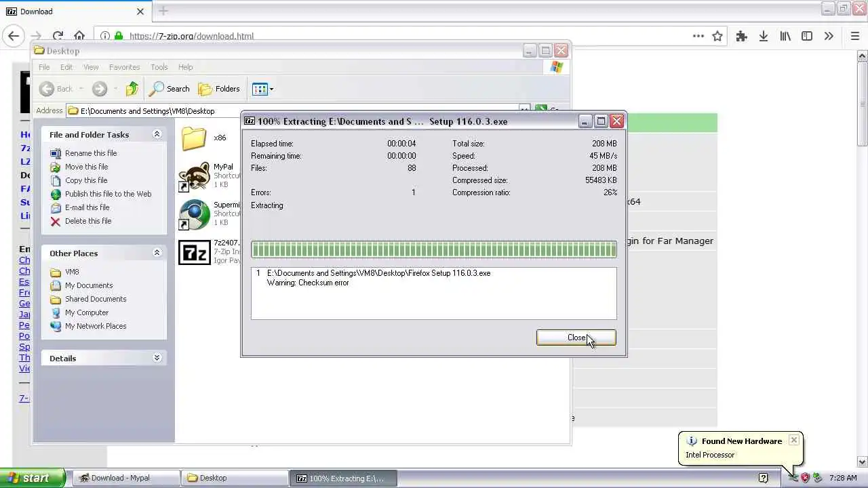This screenshot has width=868, height=488.
Task: Open browser extensions puzzle icon
Action: point(741,36)
